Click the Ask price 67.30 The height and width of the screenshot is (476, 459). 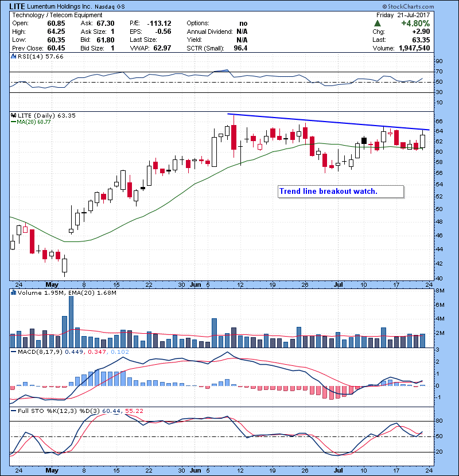(106, 24)
